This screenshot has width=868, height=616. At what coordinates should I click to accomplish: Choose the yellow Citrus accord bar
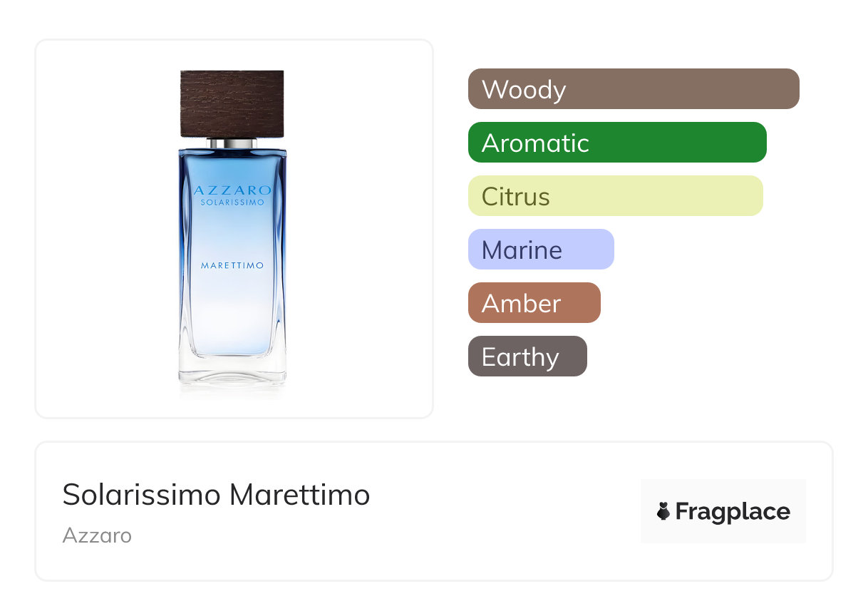click(x=615, y=196)
